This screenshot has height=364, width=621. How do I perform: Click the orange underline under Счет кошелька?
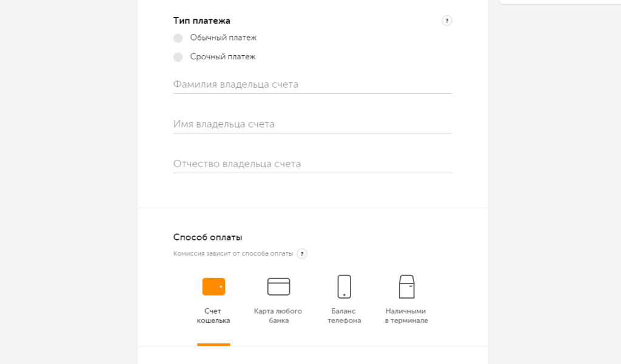pyautogui.click(x=213, y=345)
